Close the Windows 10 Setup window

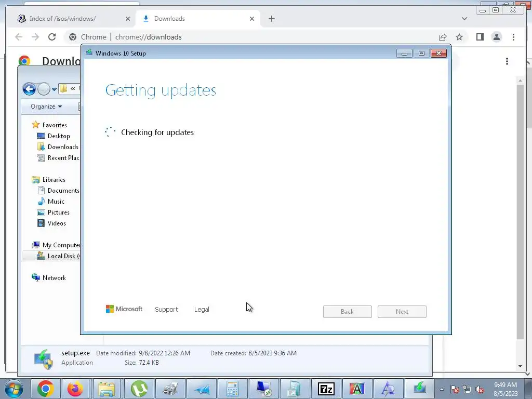click(438, 54)
